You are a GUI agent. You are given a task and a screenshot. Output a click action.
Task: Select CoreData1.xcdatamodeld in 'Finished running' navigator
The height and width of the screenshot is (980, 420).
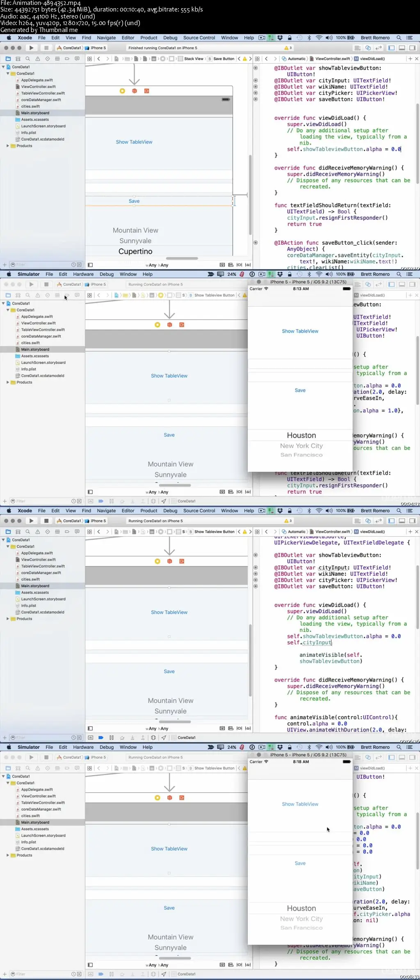click(x=43, y=139)
